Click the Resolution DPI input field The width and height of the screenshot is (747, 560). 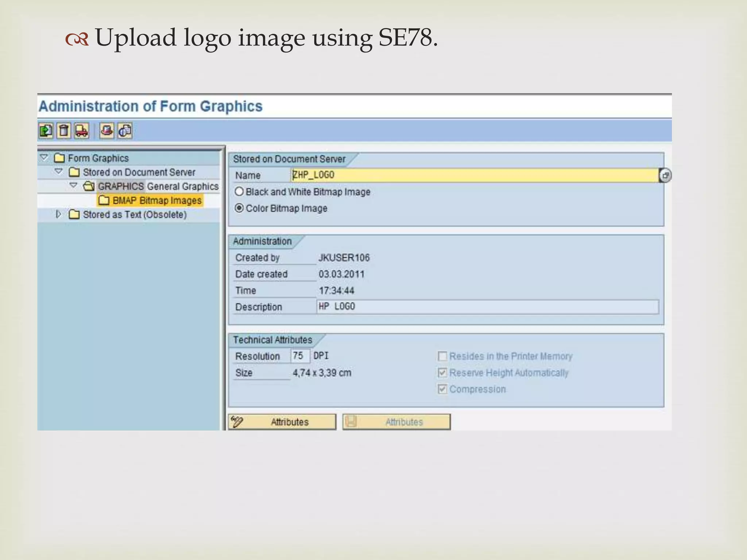[300, 356]
